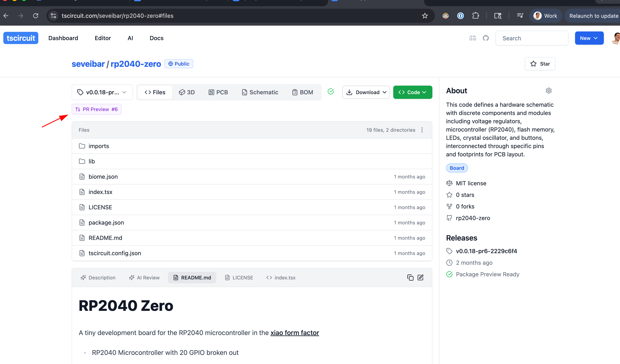This screenshot has width=620, height=364.
Task: Open the GitHub icon link in header
Action: [486, 38]
